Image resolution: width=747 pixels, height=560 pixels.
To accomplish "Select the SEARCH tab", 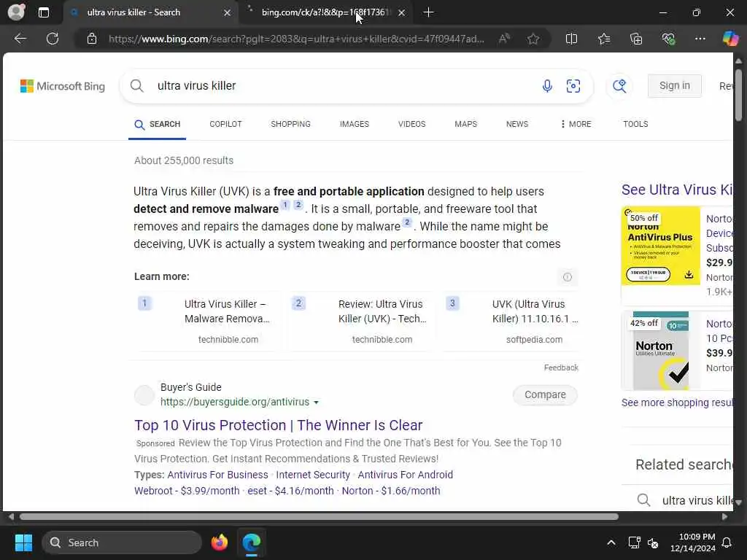I will [158, 124].
